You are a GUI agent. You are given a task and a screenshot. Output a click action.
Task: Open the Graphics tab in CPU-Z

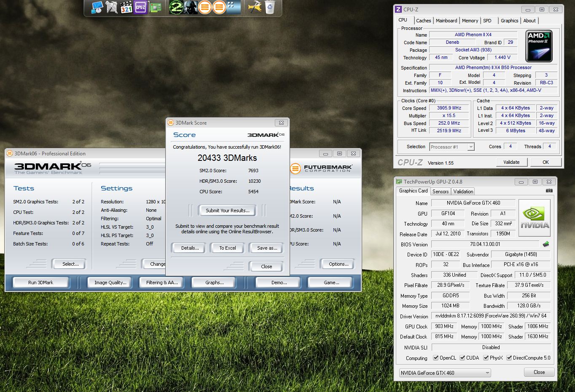(509, 21)
